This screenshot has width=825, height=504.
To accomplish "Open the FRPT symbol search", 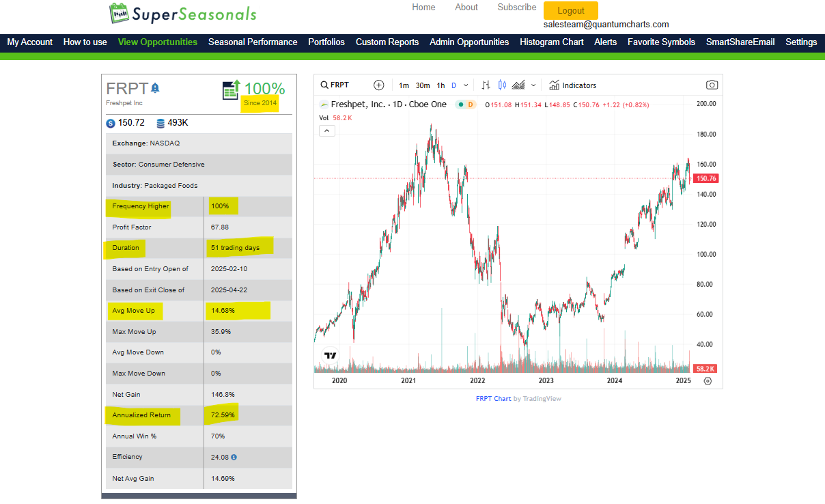I will 335,85.
